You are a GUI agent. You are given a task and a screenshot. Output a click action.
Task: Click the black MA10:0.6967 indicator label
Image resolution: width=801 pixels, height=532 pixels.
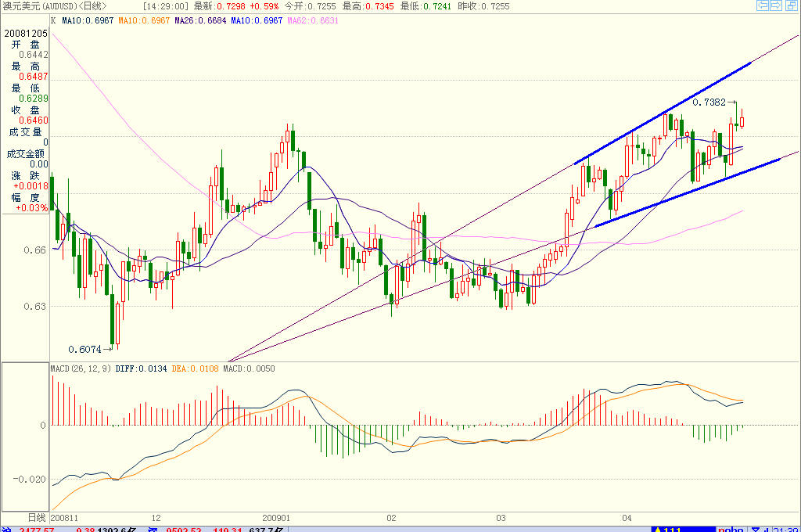click(88, 20)
